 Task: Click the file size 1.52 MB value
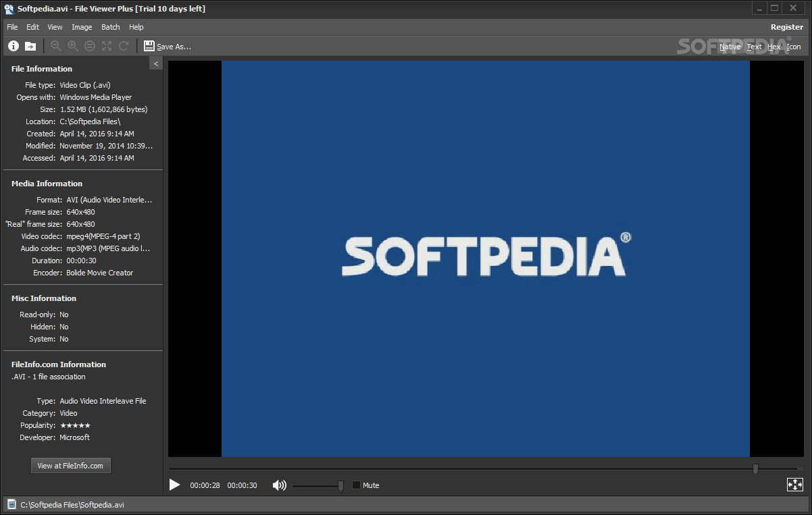point(103,109)
